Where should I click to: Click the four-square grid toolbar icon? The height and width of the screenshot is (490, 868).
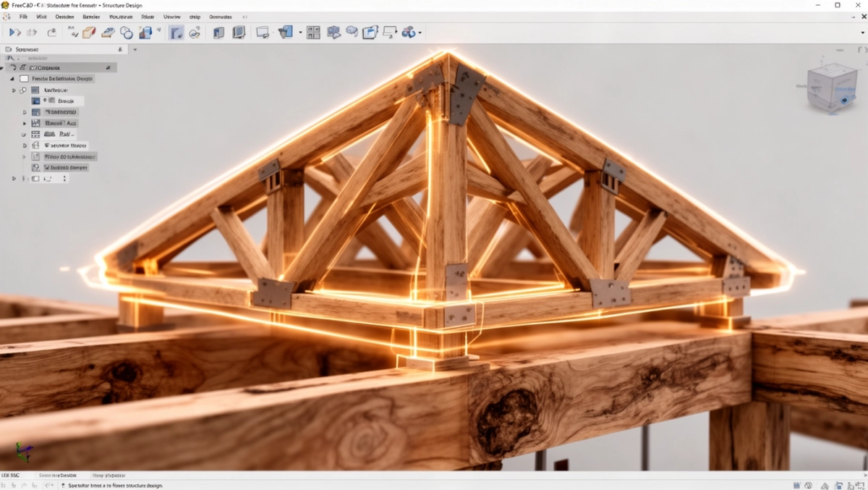point(313,33)
